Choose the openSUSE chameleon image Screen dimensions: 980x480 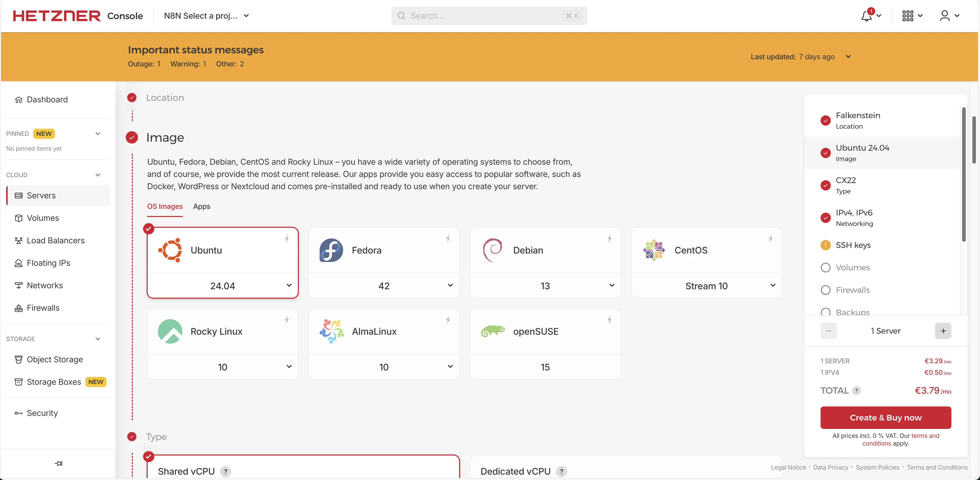(x=493, y=331)
